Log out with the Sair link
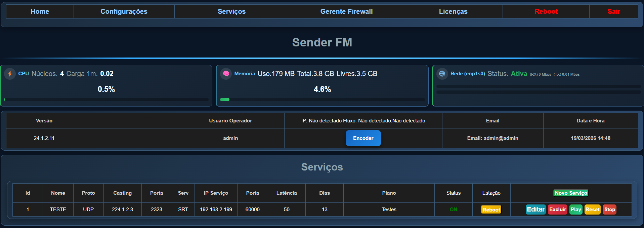Screen dimensions: 644x228 (614, 11)
